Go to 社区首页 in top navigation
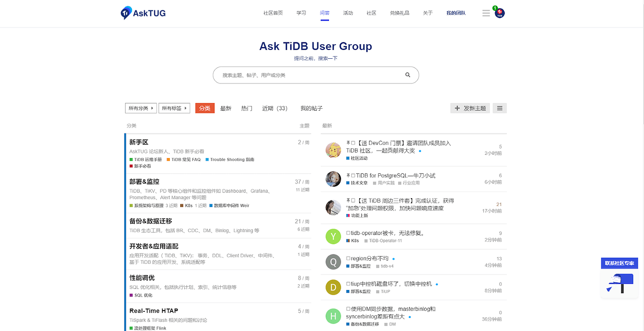644x331 pixels. 273,13
